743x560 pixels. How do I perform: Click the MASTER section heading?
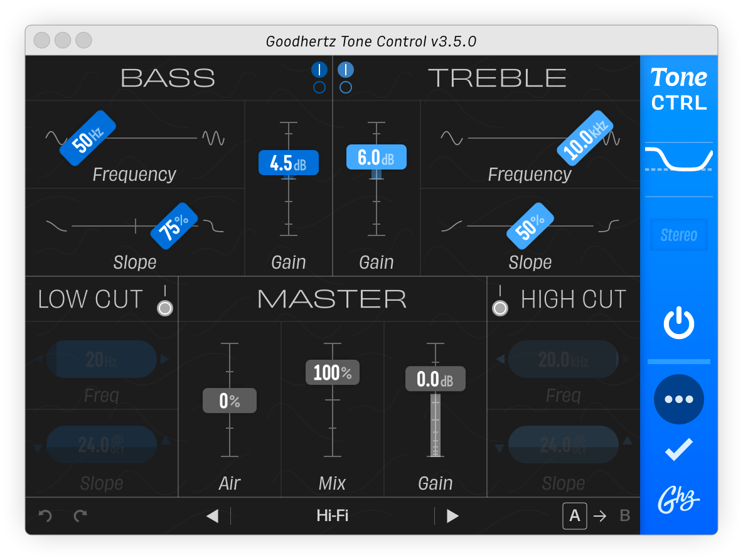point(332,299)
